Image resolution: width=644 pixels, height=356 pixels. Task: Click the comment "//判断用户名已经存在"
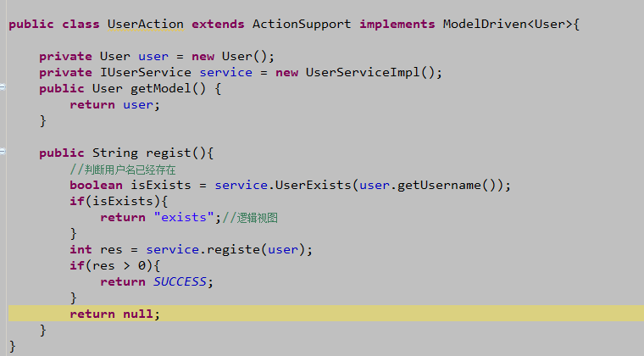point(123,170)
